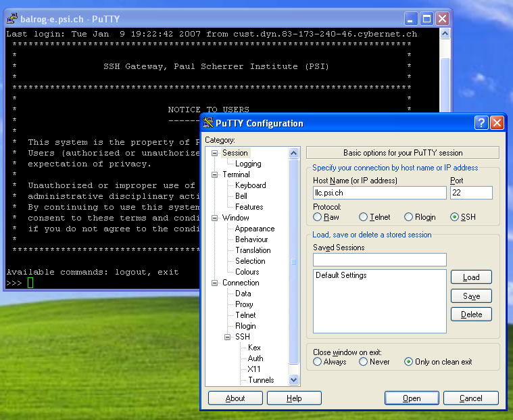
Task: Click the question mark help button in Configuration title bar
Action: [x=481, y=123]
